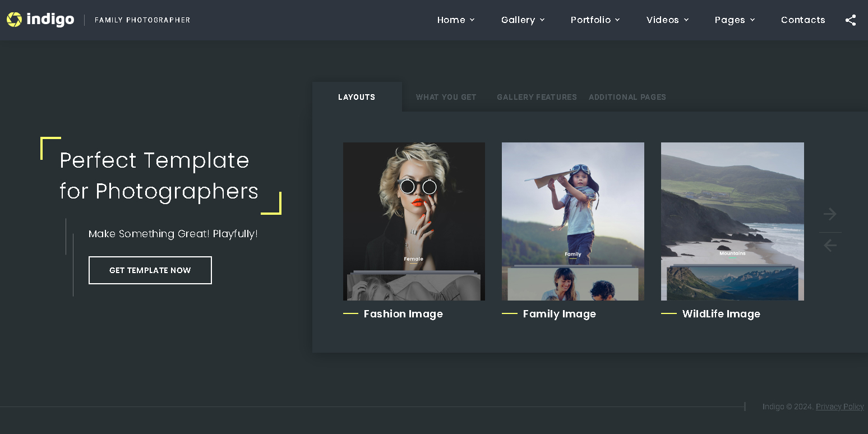Expand the Videos menu chevron
This screenshot has width=868, height=434.
click(x=687, y=20)
